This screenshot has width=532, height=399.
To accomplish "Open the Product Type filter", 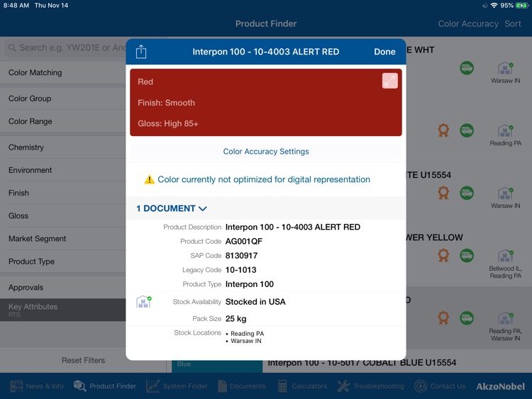I will coord(62,262).
